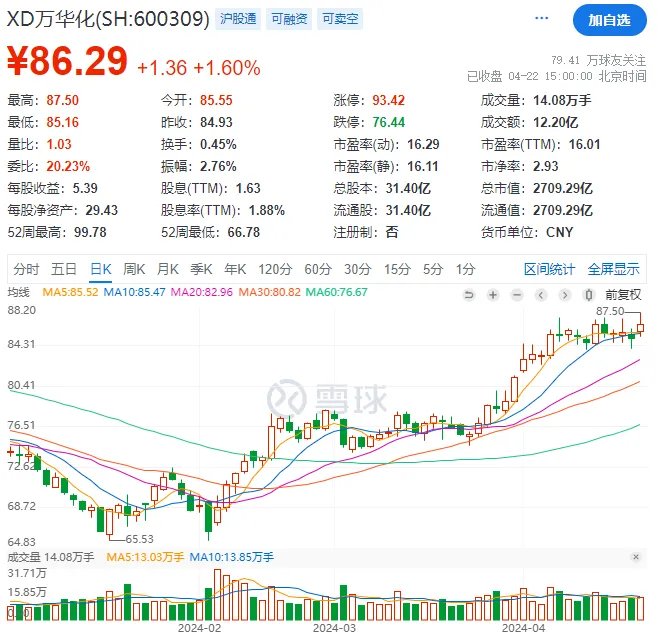Click the 可卖空 tag
Screen dimensions: 659x638
(x=340, y=19)
